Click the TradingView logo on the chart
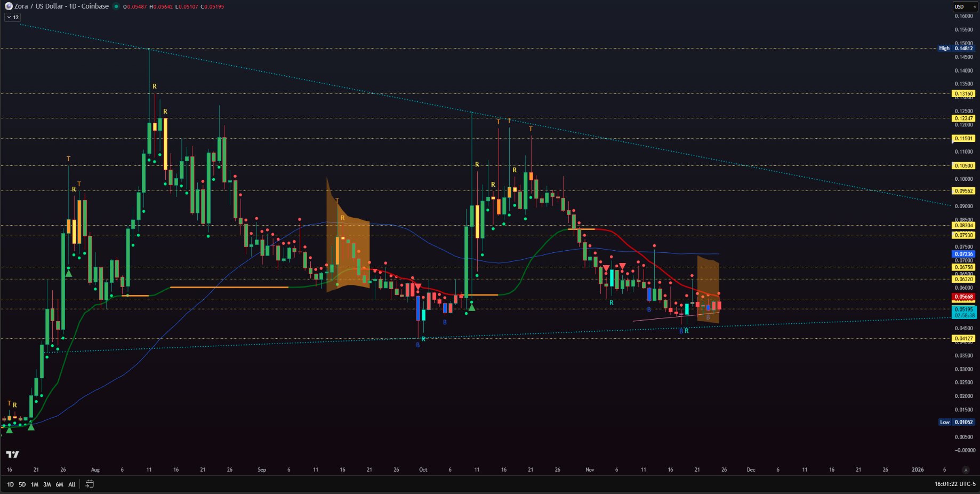 12,455
